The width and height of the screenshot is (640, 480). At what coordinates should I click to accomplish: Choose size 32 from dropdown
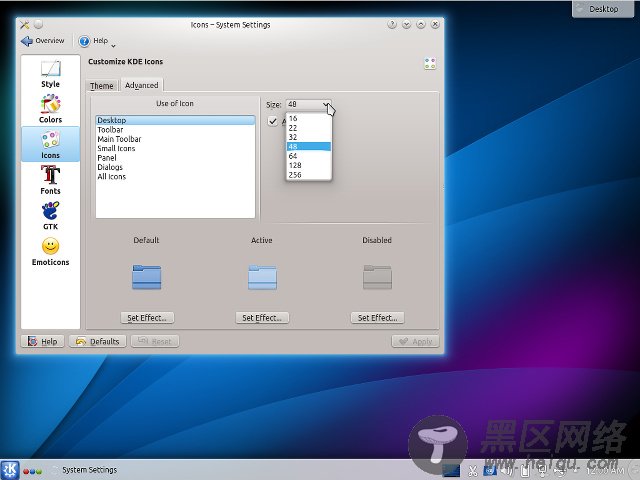click(x=309, y=137)
